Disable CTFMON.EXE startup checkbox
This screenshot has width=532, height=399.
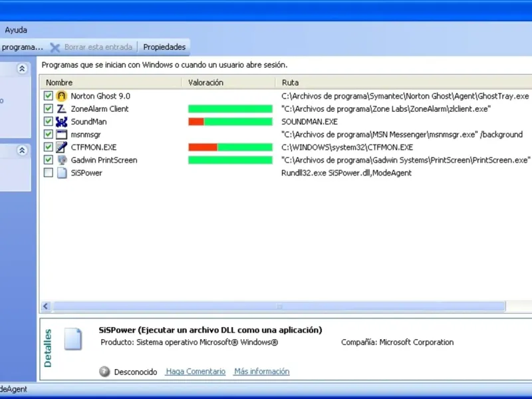[x=48, y=147]
